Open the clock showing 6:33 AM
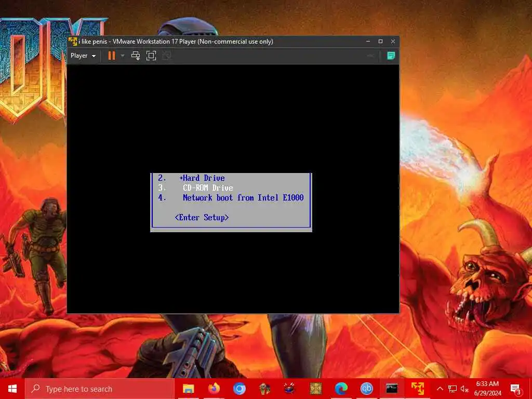This screenshot has height=399, width=532. tap(487, 389)
